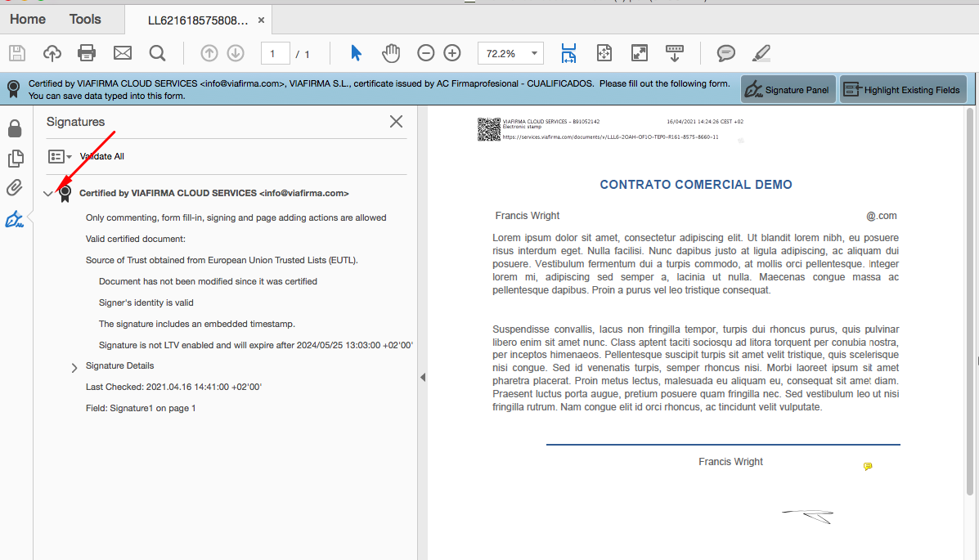Open the security lock sidebar panel
The image size is (979, 560).
[15, 128]
